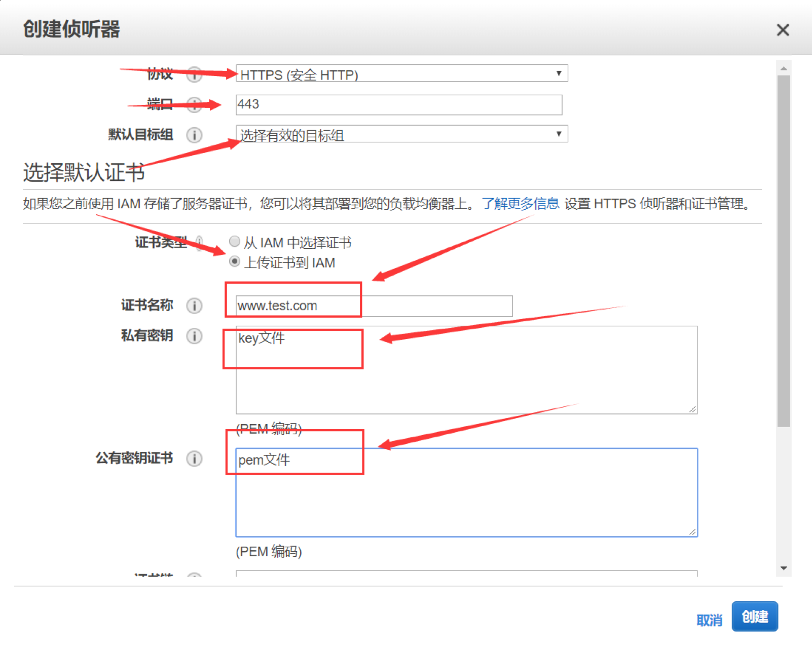Open the 了解更多信息 link
This screenshot has width=812, height=648.
520,204
